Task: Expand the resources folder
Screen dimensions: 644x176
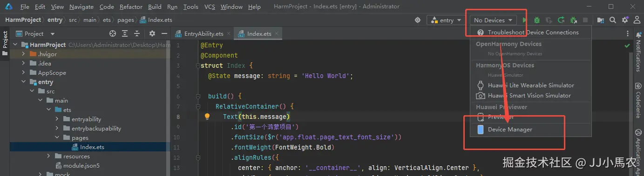Action: tap(48, 156)
